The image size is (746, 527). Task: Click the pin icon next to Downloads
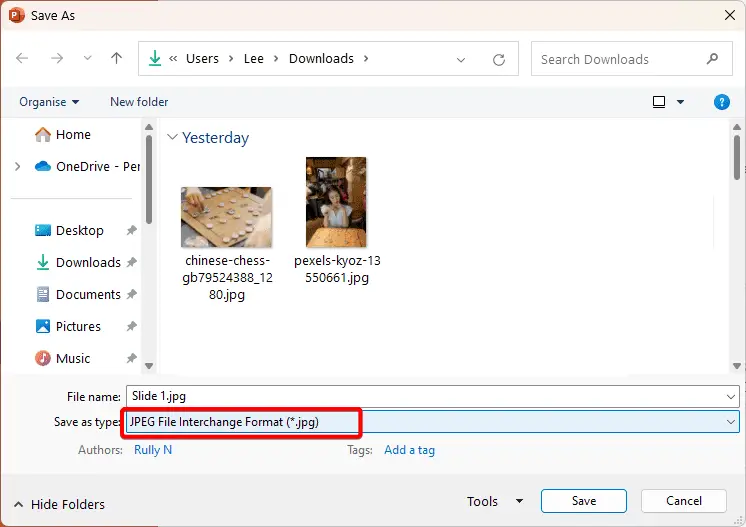tap(131, 263)
